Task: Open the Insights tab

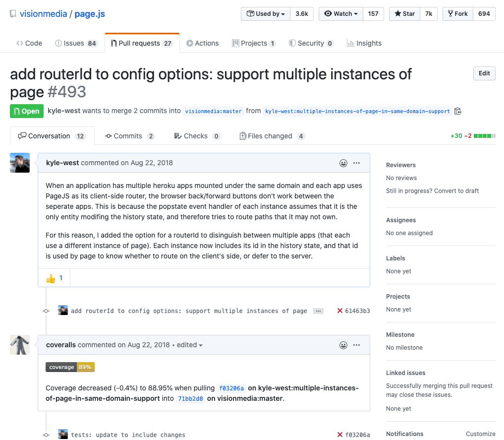Action: click(364, 43)
